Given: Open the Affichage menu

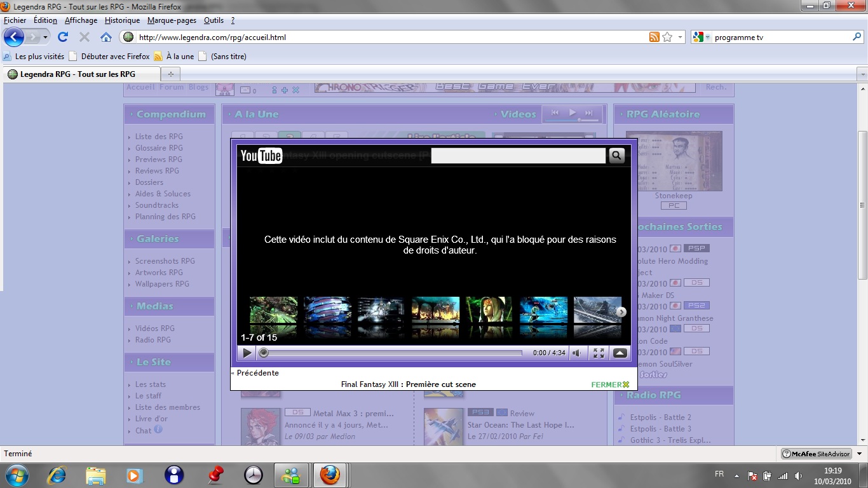Looking at the screenshot, I should tap(81, 20).
